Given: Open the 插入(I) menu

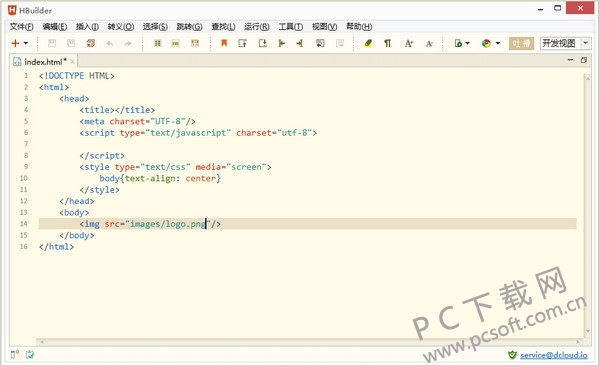Looking at the screenshot, I should [87, 26].
